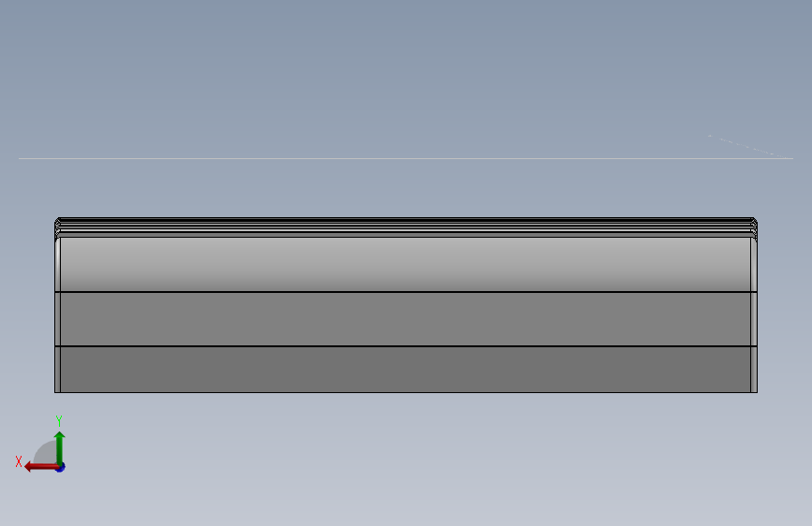The image size is (812, 526).
Task: Select the light upper face of model
Action: [x=406, y=264]
